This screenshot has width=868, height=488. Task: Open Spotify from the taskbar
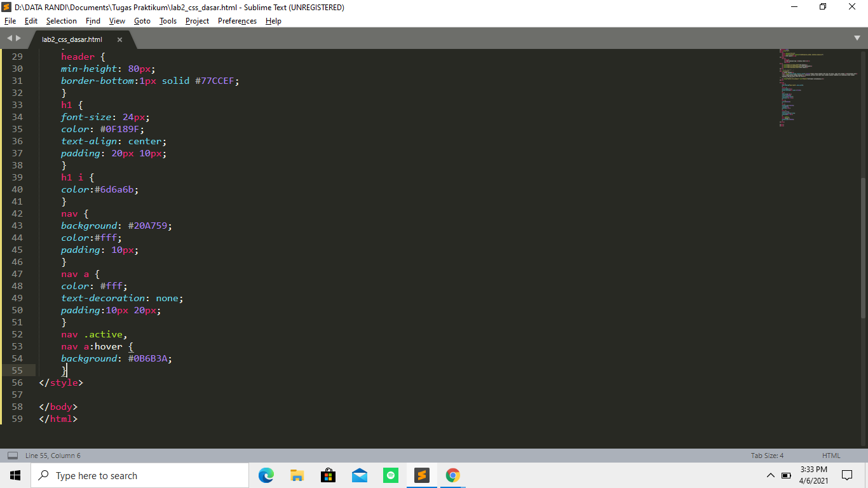(x=390, y=475)
